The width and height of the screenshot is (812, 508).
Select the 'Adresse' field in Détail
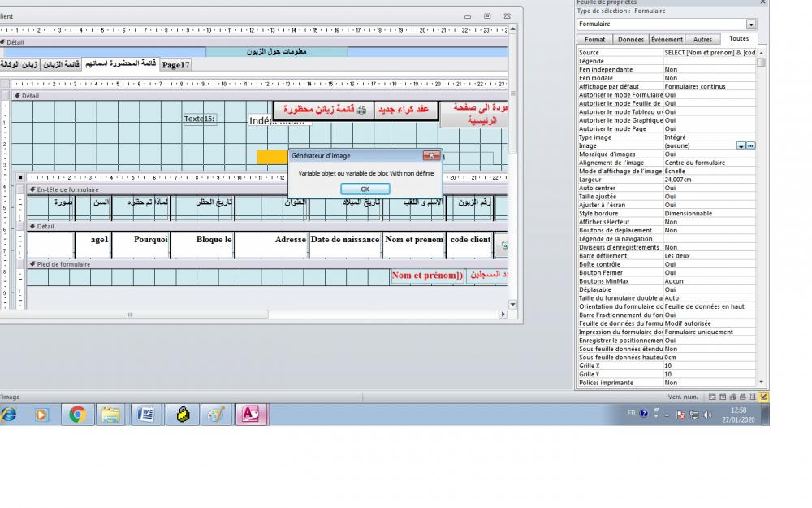[271, 245]
